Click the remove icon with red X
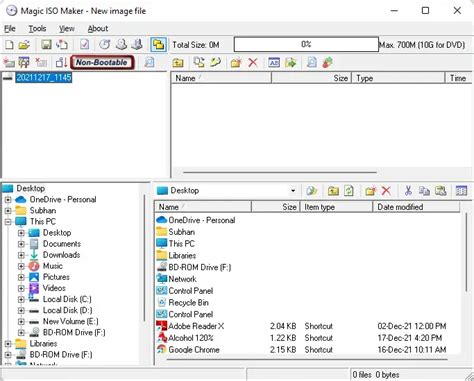The image size is (474, 381). pyautogui.click(x=41, y=62)
